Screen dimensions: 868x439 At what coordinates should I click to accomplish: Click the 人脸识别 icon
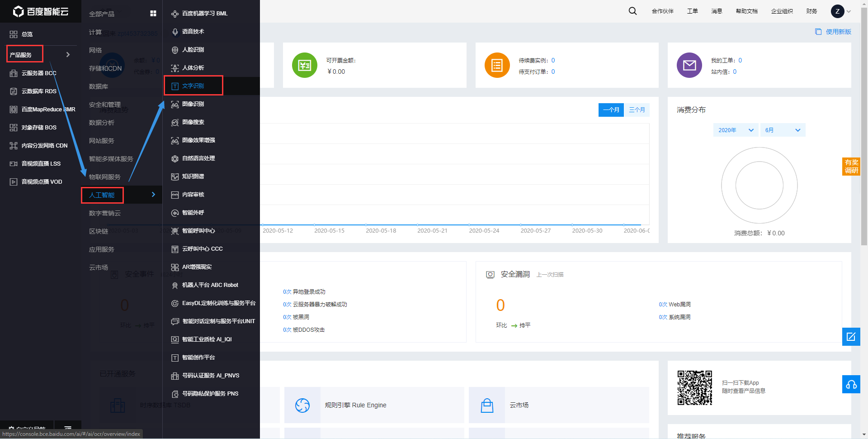(x=175, y=50)
